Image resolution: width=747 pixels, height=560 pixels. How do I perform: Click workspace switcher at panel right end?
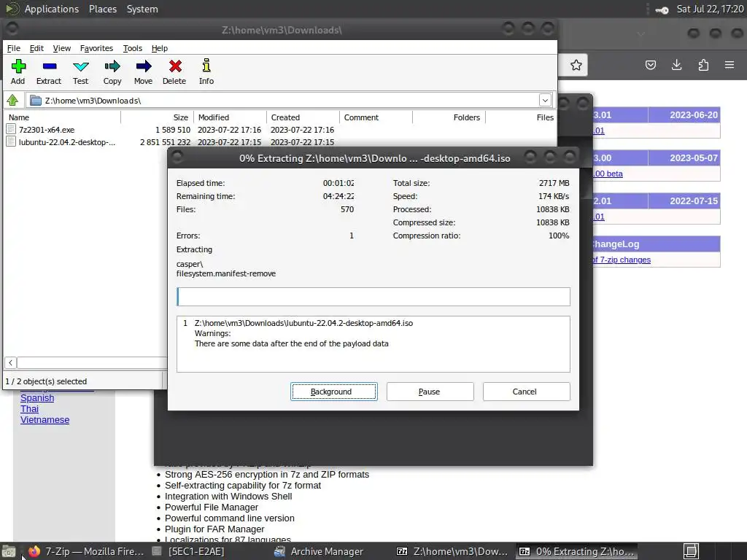click(692, 551)
